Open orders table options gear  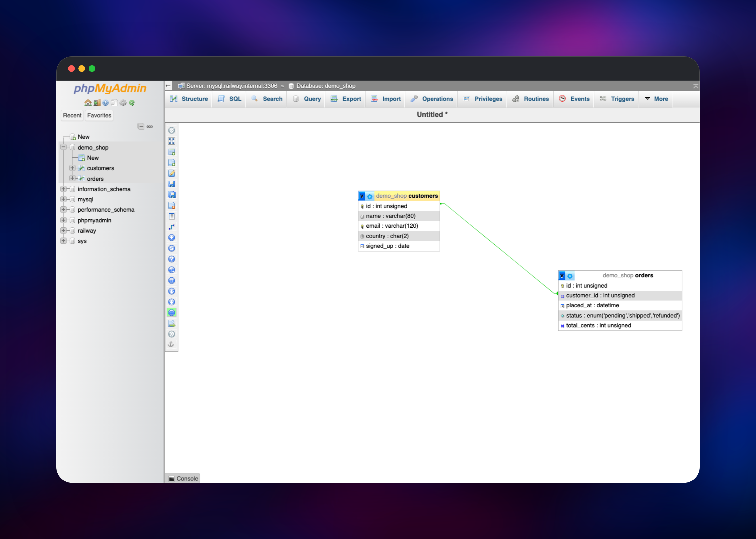click(x=570, y=276)
